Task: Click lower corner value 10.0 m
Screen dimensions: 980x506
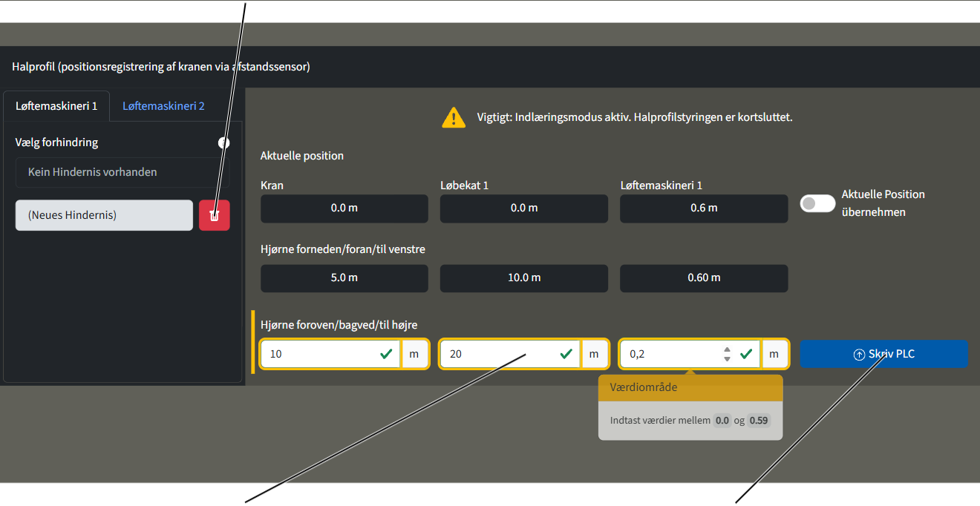Action: coord(524,278)
